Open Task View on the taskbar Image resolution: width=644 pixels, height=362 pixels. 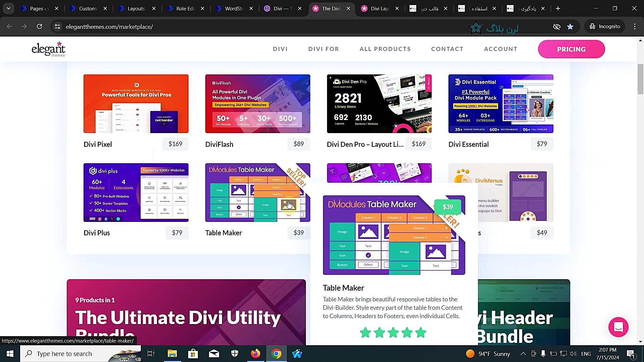point(151,354)
